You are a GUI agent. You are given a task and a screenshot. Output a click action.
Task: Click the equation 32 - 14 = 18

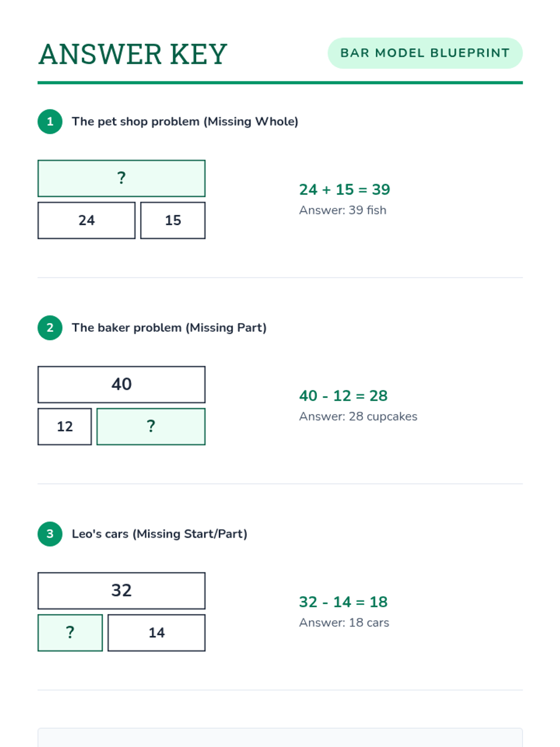pos(343,602)
